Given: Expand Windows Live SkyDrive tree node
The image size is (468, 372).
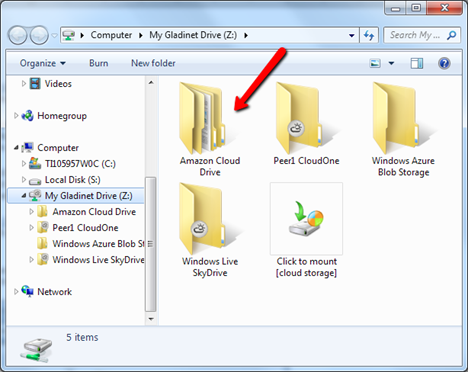Looking at the screenshot, I should pos(31,259).
